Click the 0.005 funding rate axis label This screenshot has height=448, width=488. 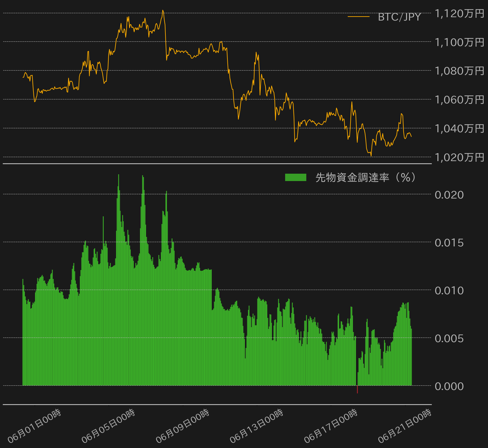(x=449, y=338)
